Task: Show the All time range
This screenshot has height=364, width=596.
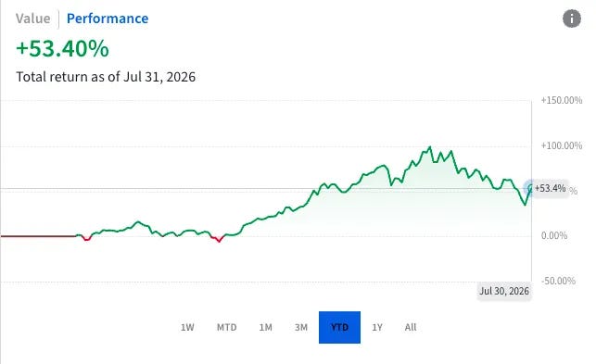Action: [411, 327]
